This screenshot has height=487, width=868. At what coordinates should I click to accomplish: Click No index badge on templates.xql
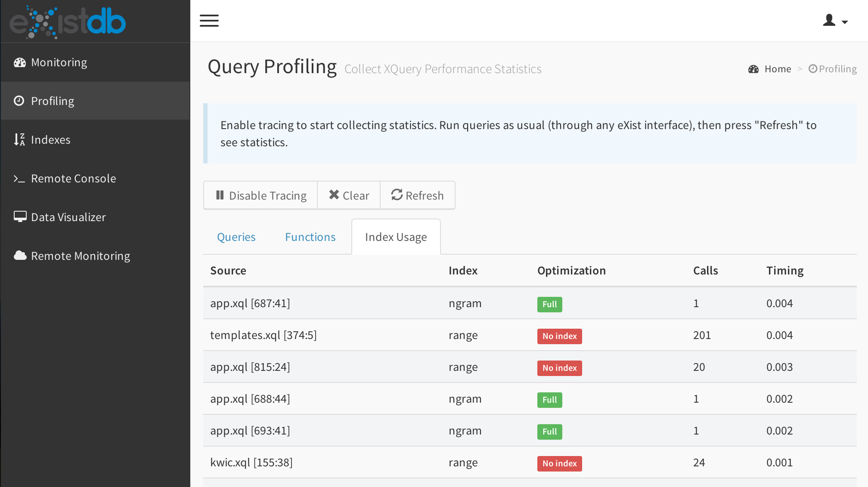tap(558, 336)
